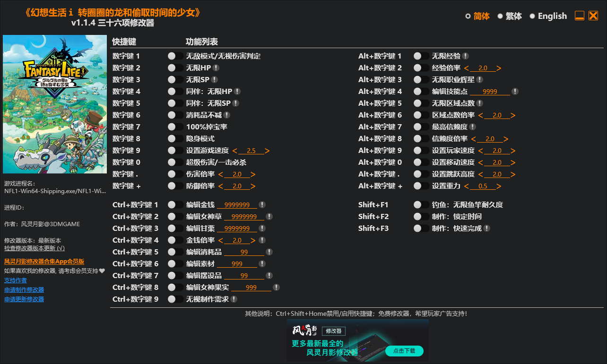Screen dimensions: 607x364
Task: Click info icon next to 消耗品不减
Action: [x=227, y=115]
